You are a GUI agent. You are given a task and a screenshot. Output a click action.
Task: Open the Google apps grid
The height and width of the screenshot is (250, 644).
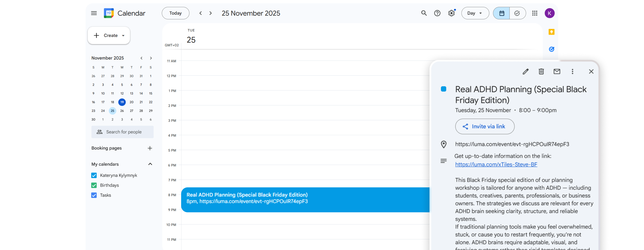tap(535, 13)
